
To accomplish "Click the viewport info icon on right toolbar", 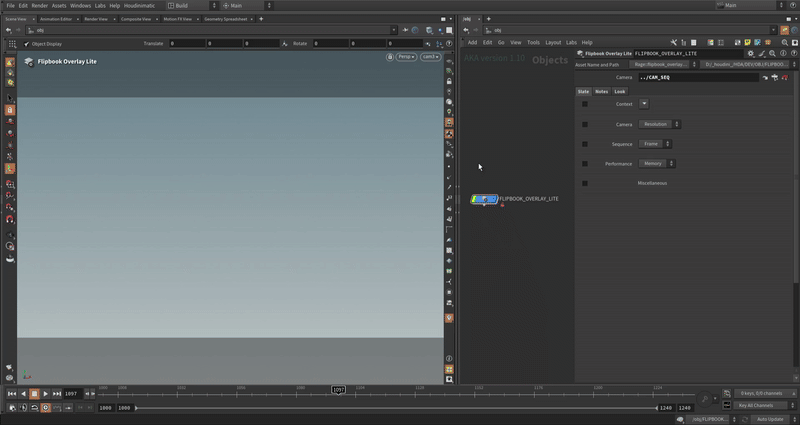I will (x=449, y=359).
